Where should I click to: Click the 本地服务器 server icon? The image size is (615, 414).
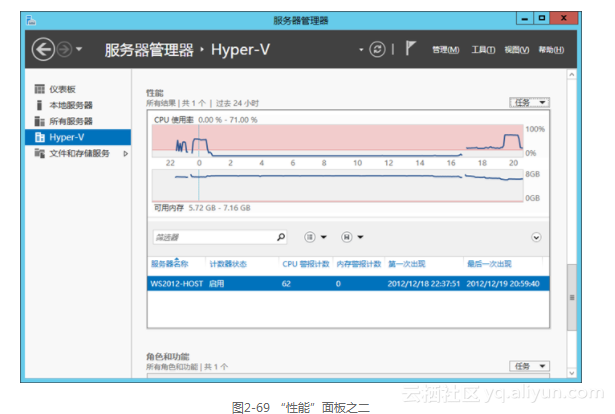[39, 105]
